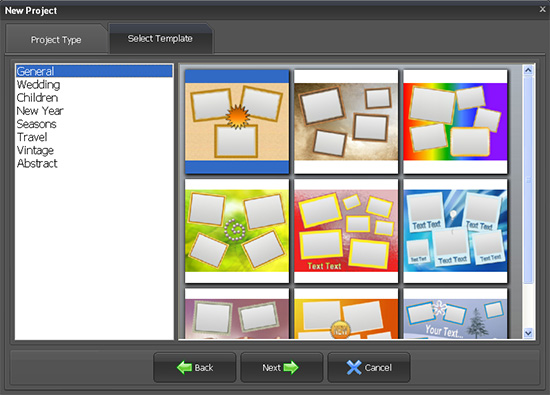Click the green Back arrow icon
This screenshot has width=550, height=395.
click(184, 368)
